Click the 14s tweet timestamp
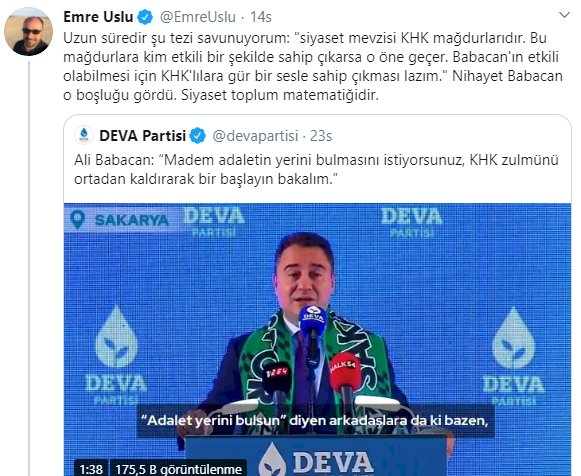 click(261, 17)
